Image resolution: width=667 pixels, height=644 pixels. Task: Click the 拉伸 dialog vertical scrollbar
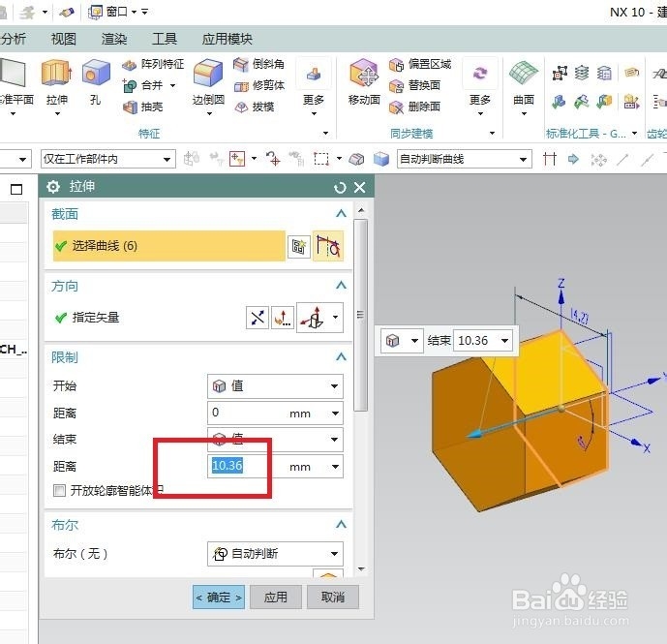361,315
